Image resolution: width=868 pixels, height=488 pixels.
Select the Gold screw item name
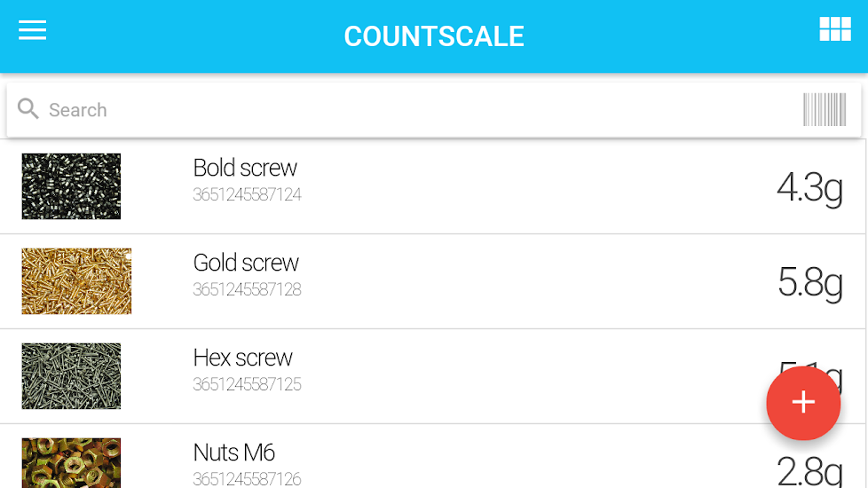coord(246,263)
